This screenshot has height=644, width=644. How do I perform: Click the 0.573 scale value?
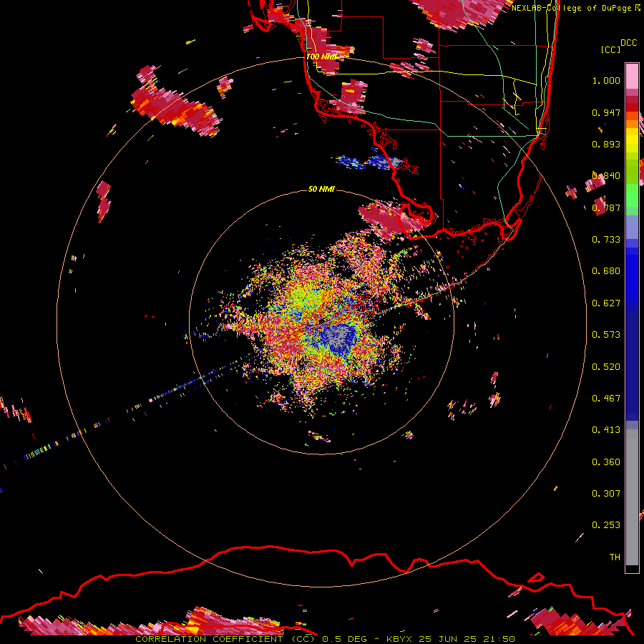pyautogui.click(x=606, y=335)
